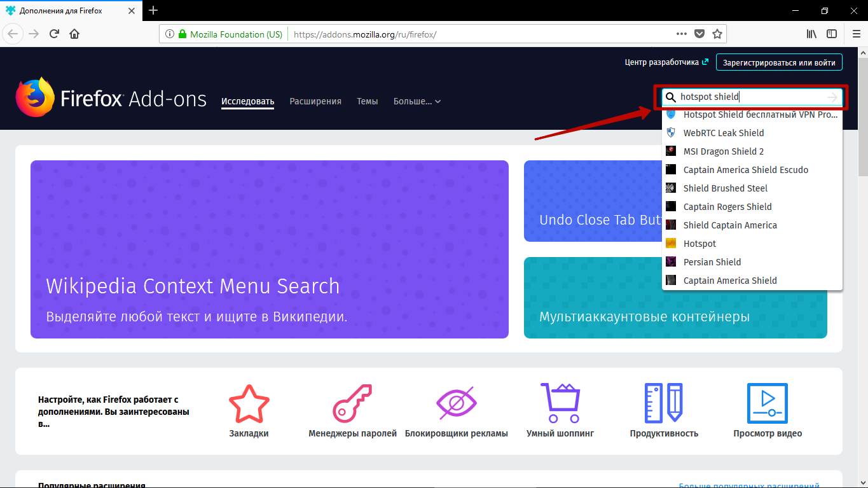The height and width of the screenshot is (488, 868).
Task: Choose Persian Shield suggestion
Action: pyautogui.click(x=752, y=262)
